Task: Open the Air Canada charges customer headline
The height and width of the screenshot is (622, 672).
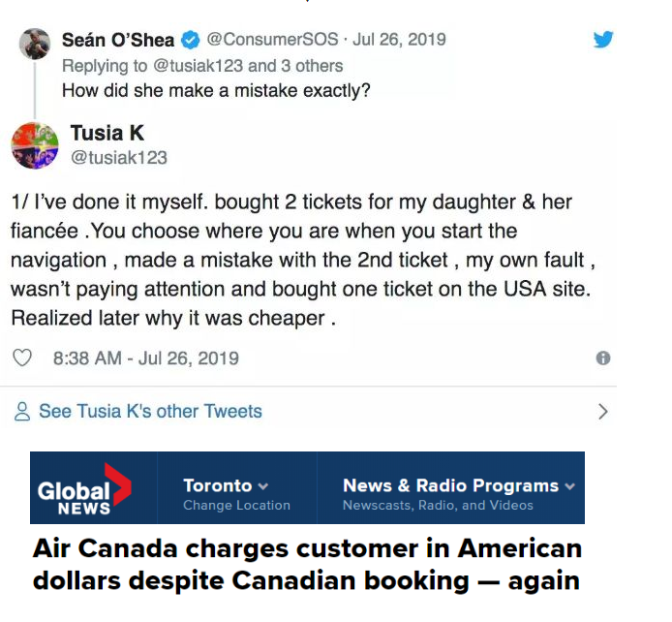Action: (307, 565)
